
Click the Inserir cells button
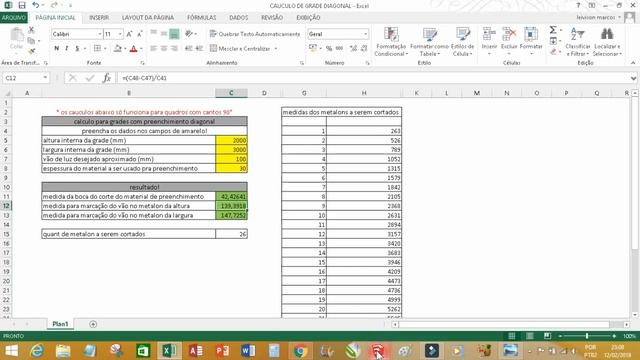click(x=489, y=42)
